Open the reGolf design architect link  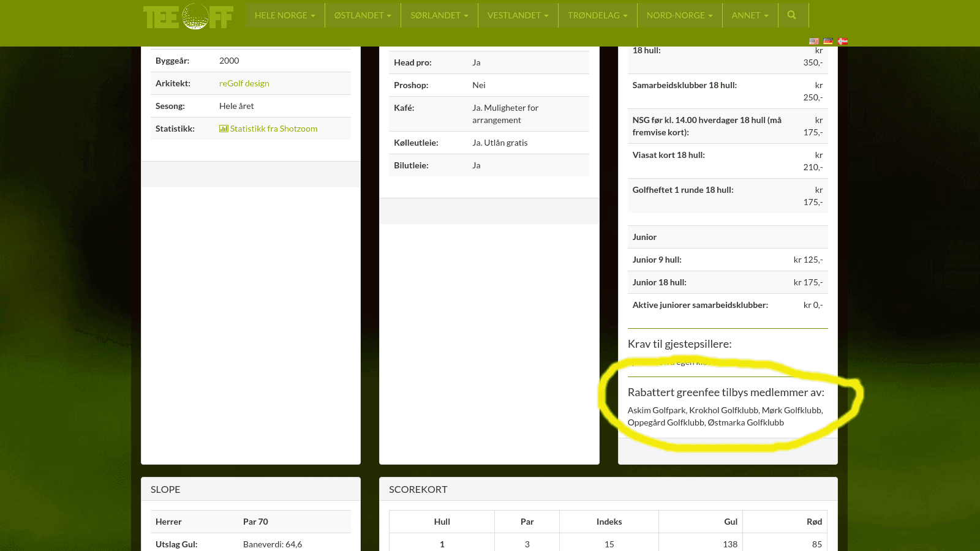[244, 83]
